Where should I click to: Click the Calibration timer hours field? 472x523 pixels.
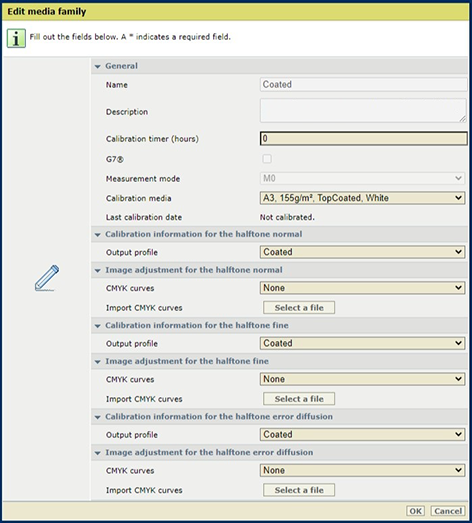364,138
